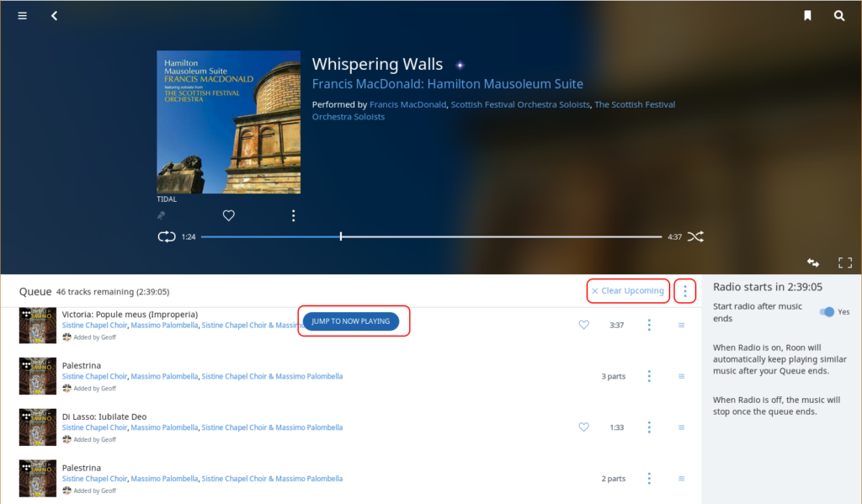This screenshot has height=504, width=862.
Task: Favorite Victoria: Popule meus track
Action: [x=584, y=325]
